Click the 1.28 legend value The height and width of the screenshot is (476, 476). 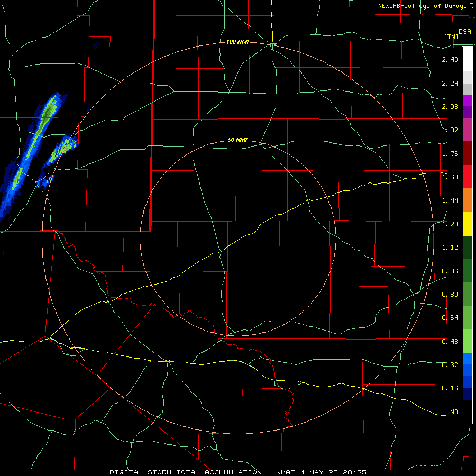tap(450, 224)
